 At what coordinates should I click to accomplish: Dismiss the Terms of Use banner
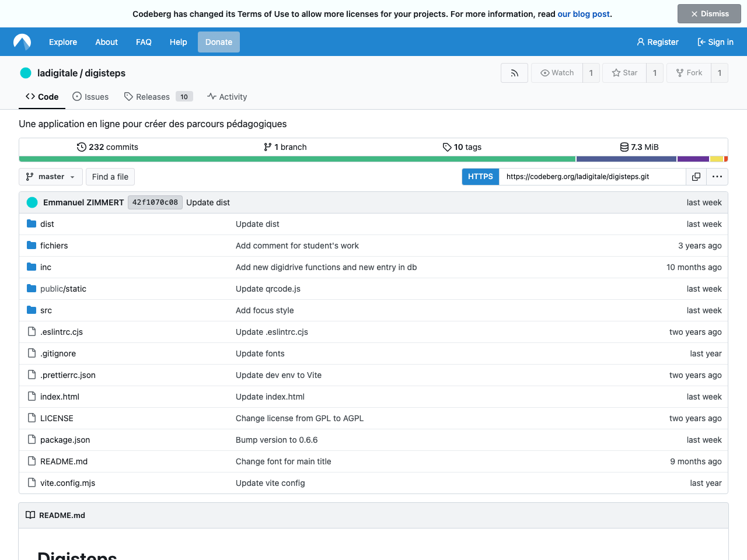pyautogui.click(x=709, y=13)
